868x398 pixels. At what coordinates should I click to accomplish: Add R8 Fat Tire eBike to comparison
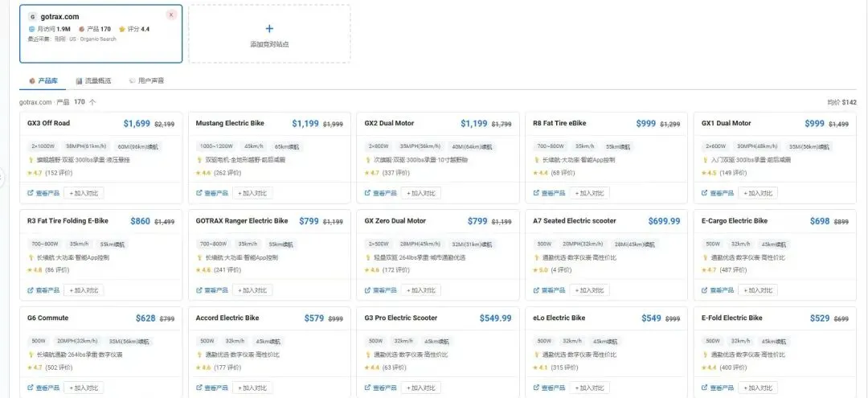(590, 193)
